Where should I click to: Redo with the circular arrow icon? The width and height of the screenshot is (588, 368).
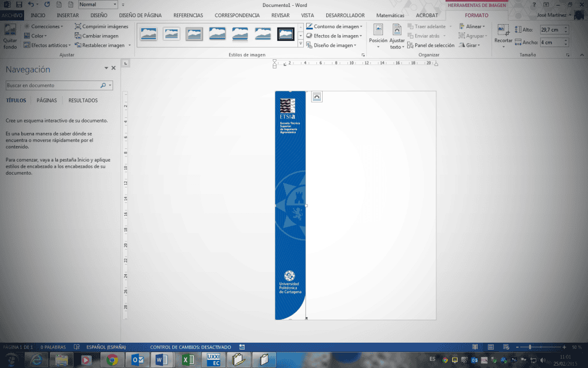pos(47,5)
